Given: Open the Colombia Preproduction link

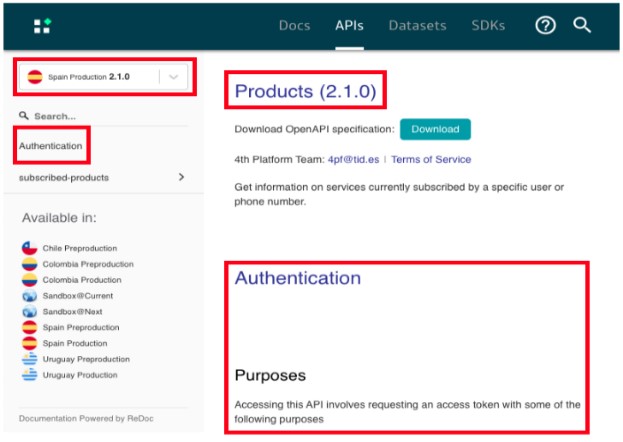Looking at the screenshot, I should pos(88,264).
